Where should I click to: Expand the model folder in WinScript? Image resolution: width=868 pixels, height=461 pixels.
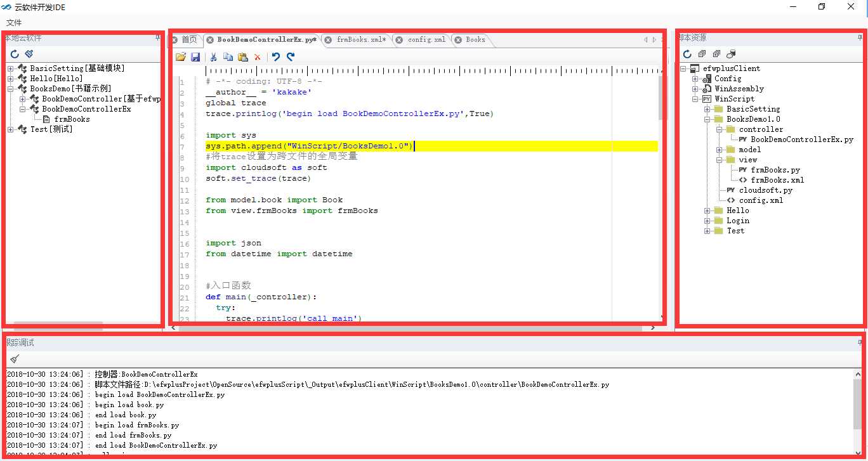click(x=720, y=150)
